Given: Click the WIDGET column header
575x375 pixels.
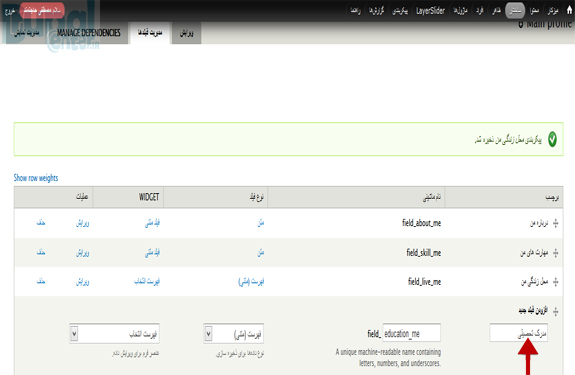Looking at the screenshot, I should [x=149, y=197].
